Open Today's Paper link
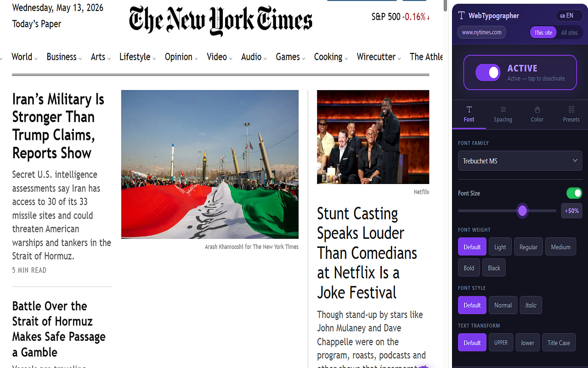 pyautogui.click(x=37, y=24)
